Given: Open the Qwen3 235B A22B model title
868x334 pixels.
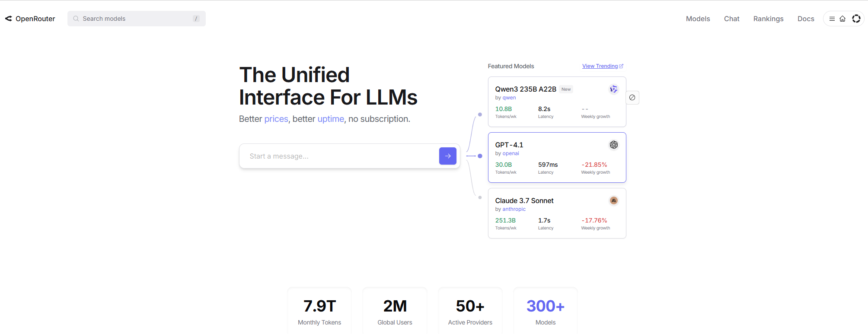Looking at the screenshot, I should [x=526, y=89].
